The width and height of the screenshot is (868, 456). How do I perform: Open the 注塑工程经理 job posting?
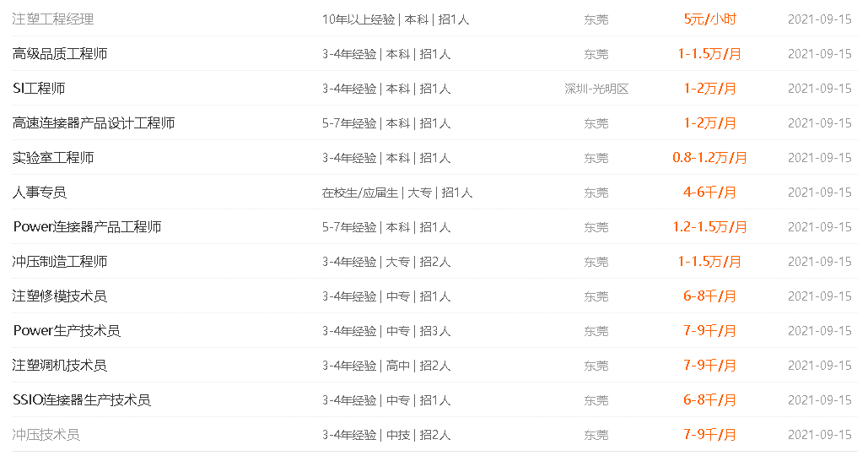53,19
